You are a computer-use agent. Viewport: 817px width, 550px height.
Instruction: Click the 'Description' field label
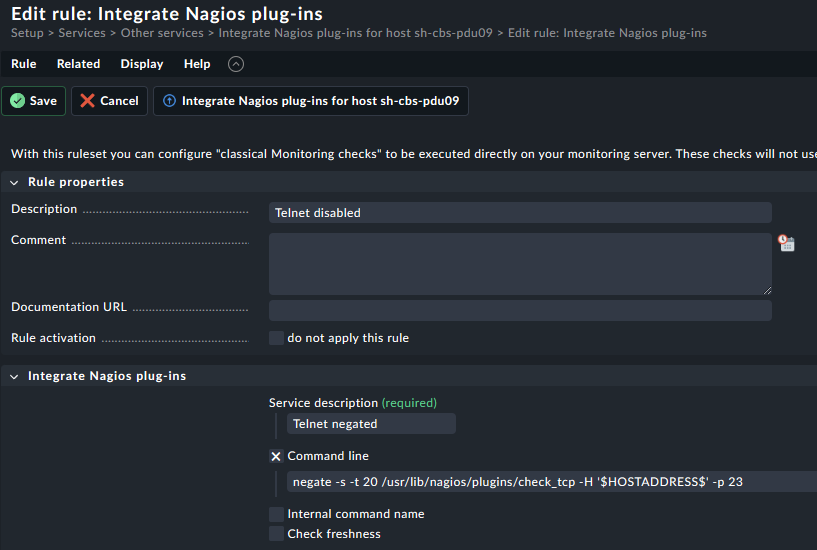(x=44, y=209)
